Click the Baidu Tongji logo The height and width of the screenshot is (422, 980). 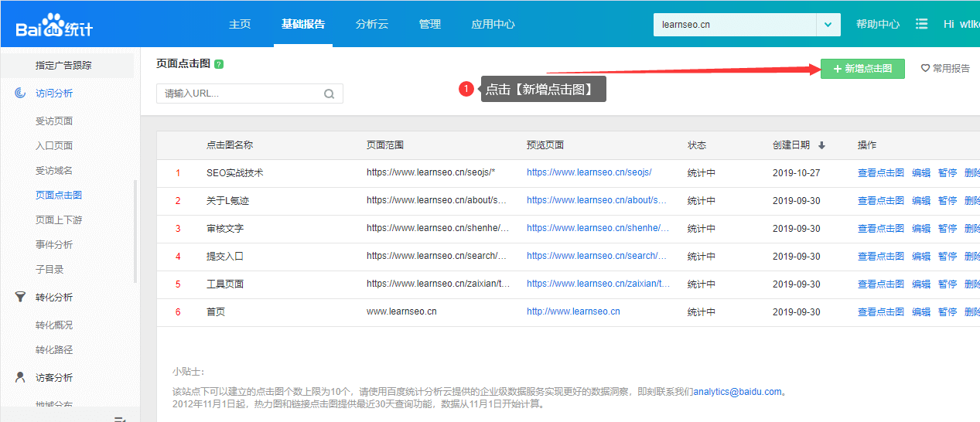tap(54, 25)
